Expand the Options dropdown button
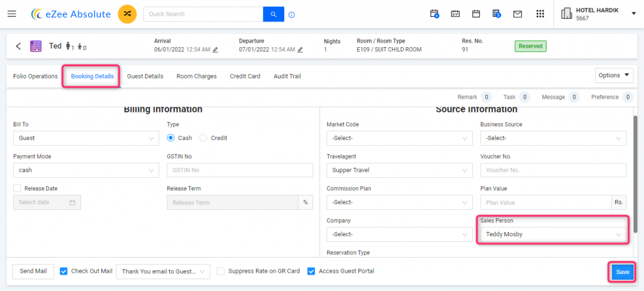This screenshot has width=644, height=291. 614,75
